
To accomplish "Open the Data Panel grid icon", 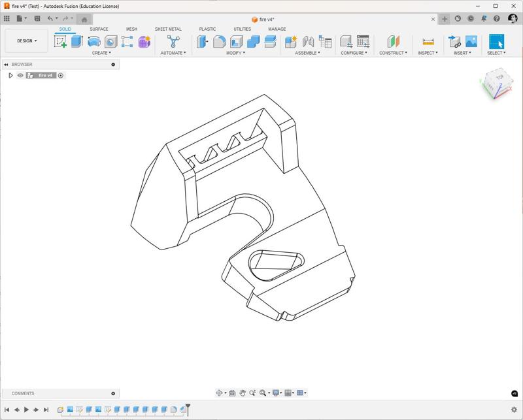I will 7,19.
